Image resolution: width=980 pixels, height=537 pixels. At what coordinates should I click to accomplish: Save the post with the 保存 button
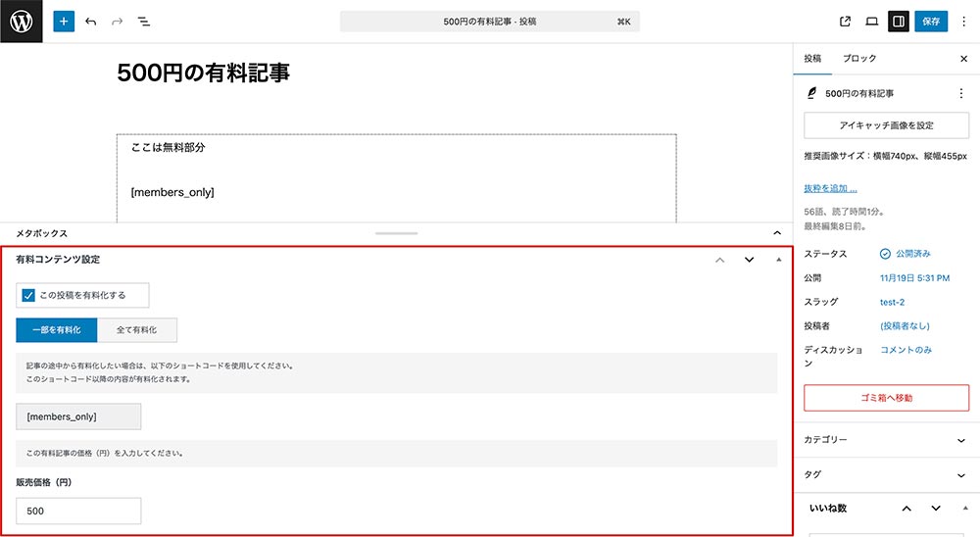[931, 22]
